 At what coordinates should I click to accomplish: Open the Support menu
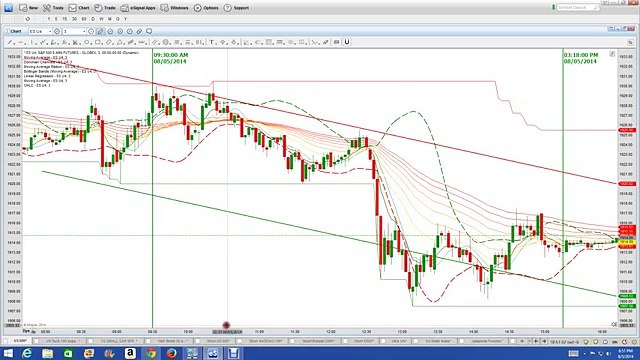click(x=236, y=8)
